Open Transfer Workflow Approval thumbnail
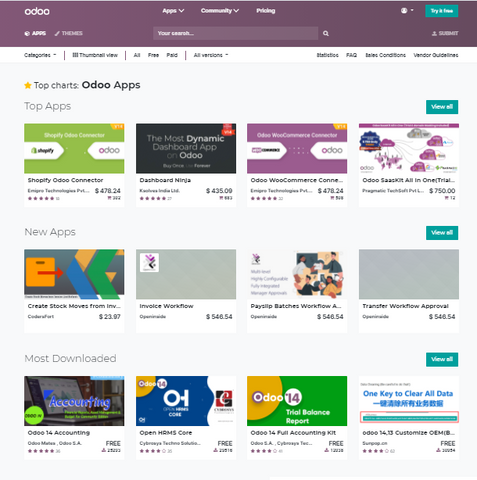This screenshot has height=480, width=477. pyautogui.click(x=409, y=274)
